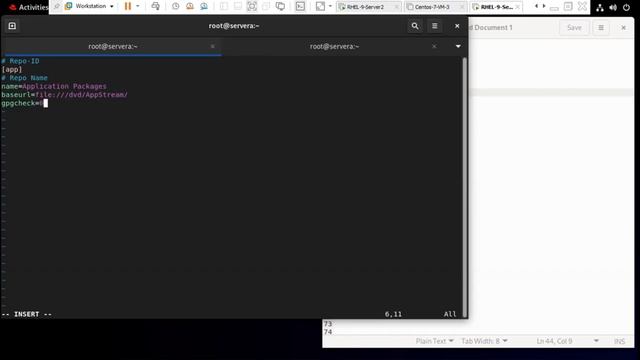Toggle INS insert mode in editor
The height and width of the screenshot is (360, 640).
click(x=619, y=341)
